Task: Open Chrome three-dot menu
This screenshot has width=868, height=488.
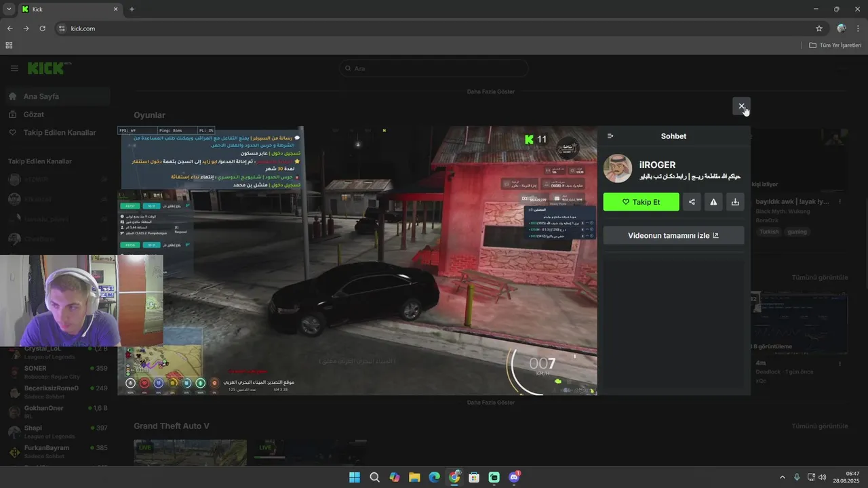Action: point(859,28)
